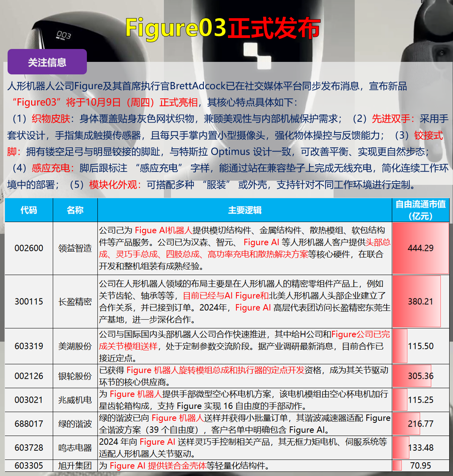453x476 pixels.
Task: Click the 003 label on robot head
Action: (63, 35)
